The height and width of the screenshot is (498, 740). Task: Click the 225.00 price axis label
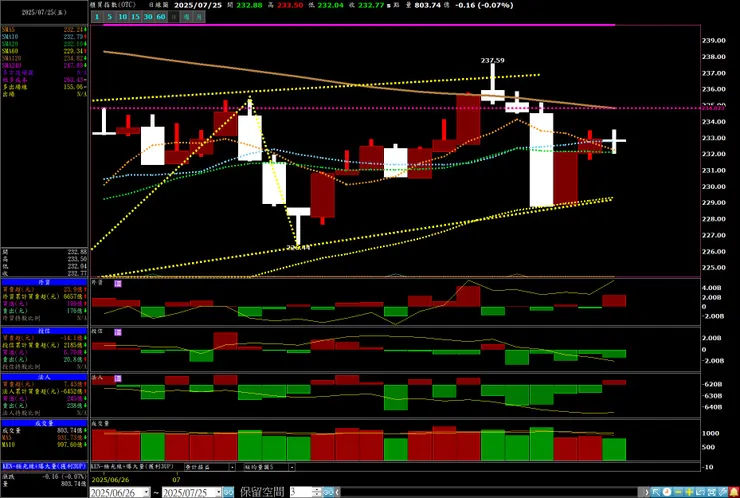click(714, 268)
